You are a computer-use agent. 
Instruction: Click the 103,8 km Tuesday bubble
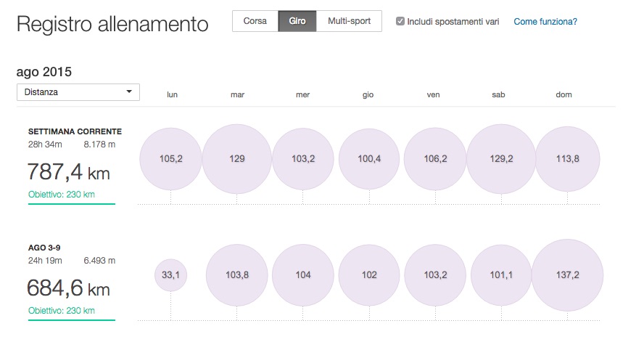[237, 275]
